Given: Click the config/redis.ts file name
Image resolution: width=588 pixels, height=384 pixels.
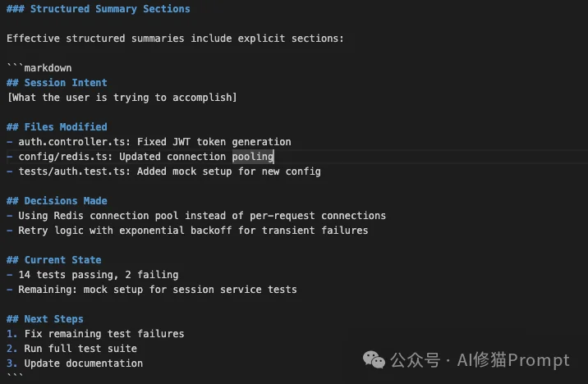Looking at the screenshot, I should coord(66,157).
